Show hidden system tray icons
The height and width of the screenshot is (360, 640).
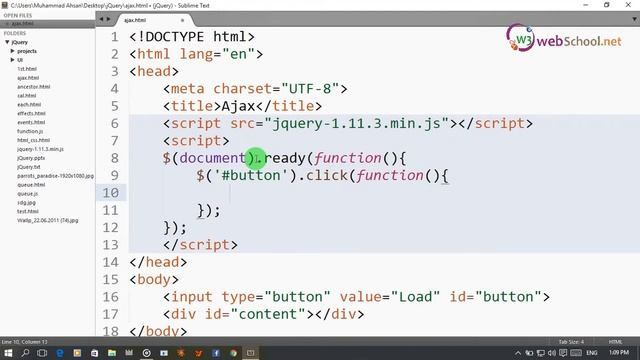point(518,353)
